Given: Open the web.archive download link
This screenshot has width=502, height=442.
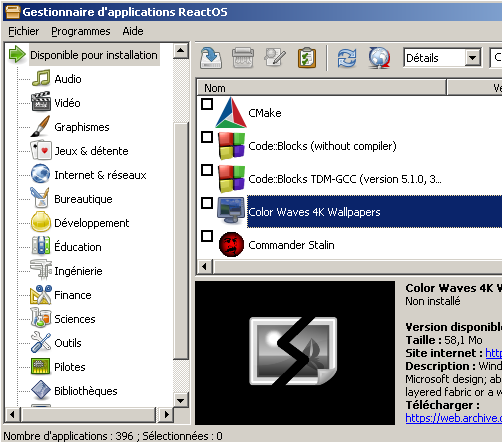Looking at the screenshot, I should (x=453, y=418).
